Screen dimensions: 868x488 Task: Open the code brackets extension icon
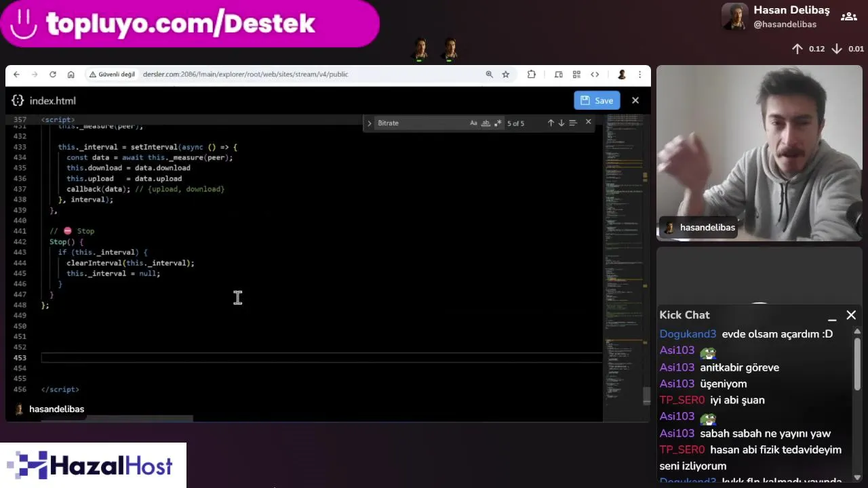595,75
